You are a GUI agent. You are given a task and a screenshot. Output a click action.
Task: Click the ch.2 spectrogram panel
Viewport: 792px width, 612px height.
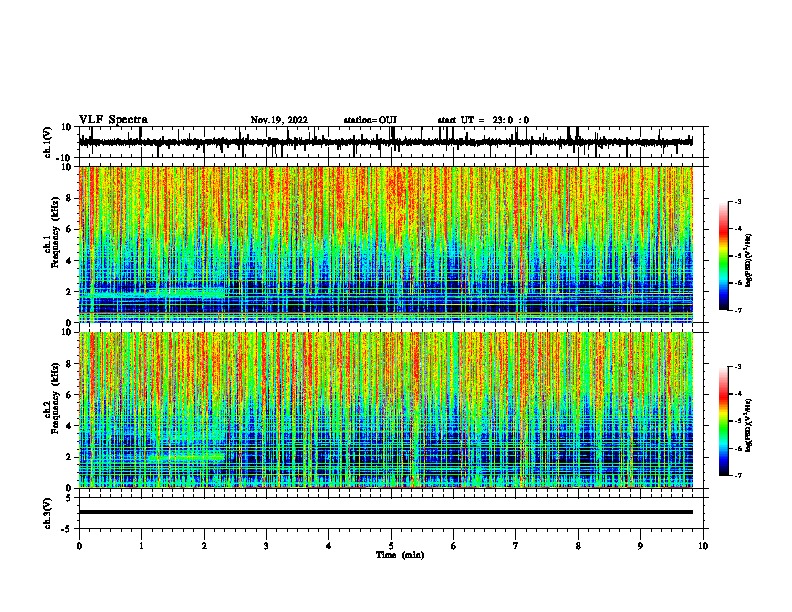point(386,410)
